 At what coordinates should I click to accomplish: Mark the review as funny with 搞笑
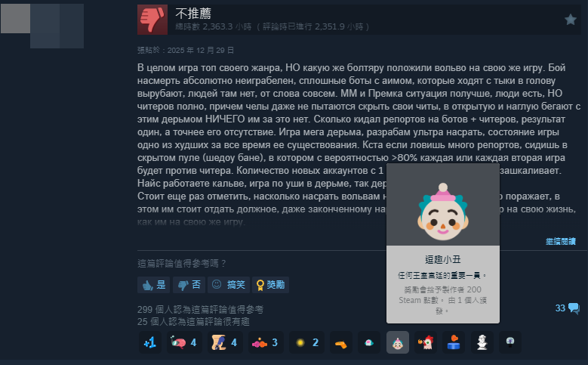click(229, 285)
